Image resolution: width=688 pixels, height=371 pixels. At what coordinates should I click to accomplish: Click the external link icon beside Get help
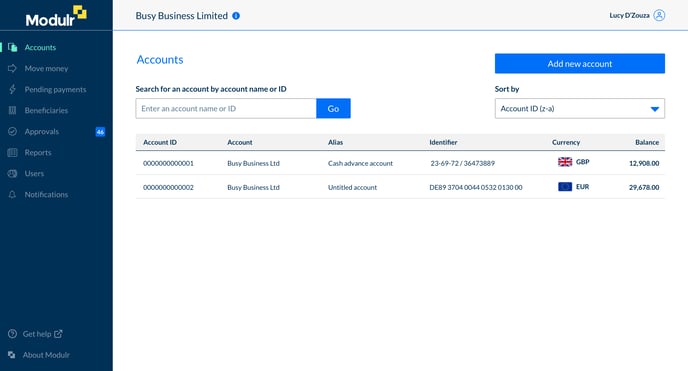pos(58,334)
